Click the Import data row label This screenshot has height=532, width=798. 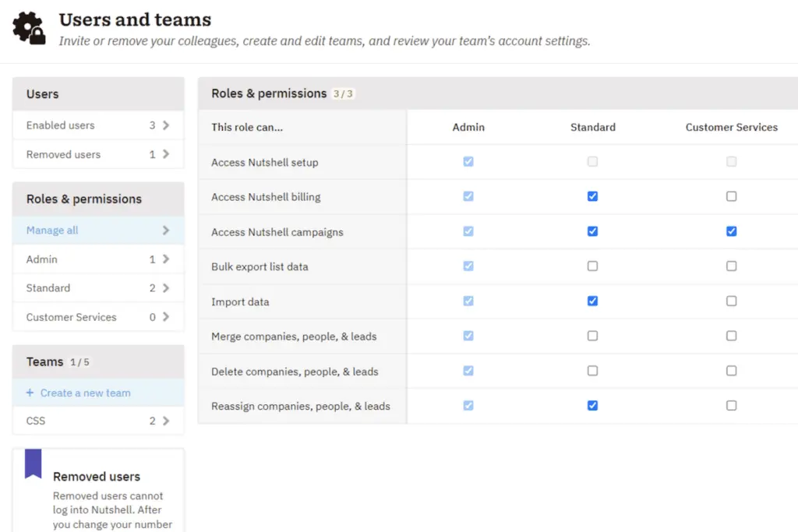tap(240, 301)
